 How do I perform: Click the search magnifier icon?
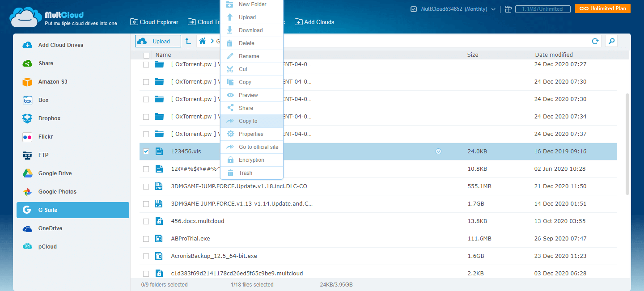click(611, 41)
